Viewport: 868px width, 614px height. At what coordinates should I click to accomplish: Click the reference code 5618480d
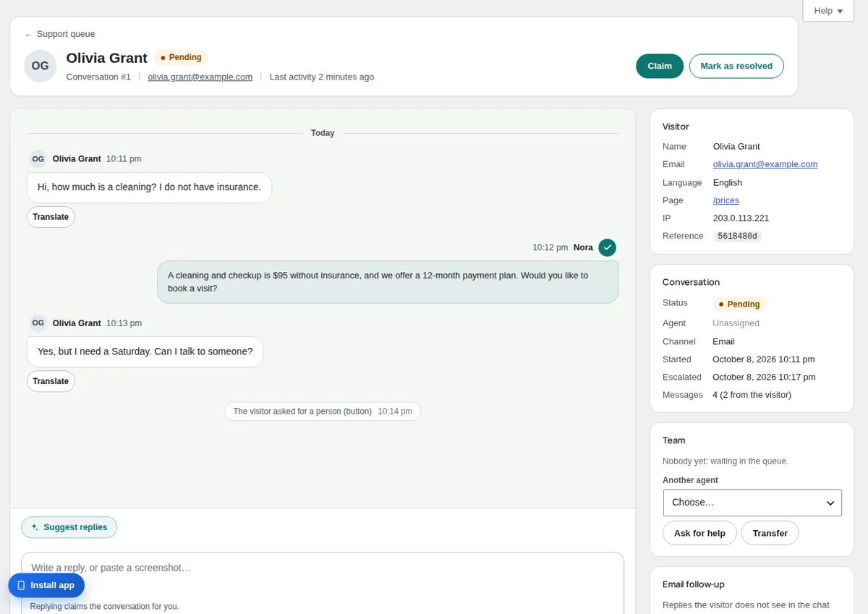coord(737,236)
